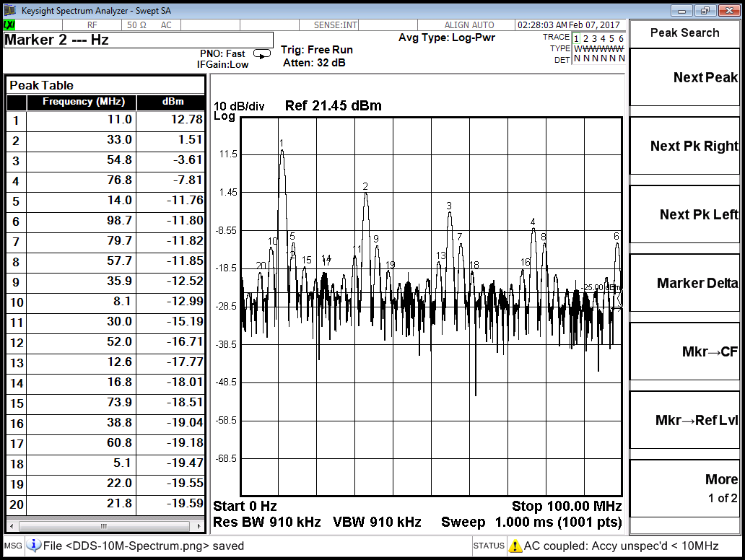The height and width of the screenshot is (560, 745).
Task: Click the Mkr→CF softkey
Action: [684, 351]
